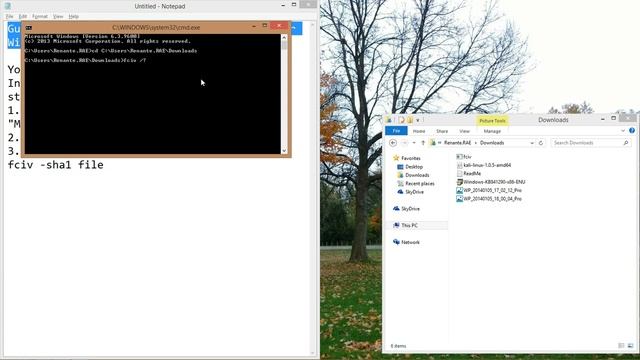
Task: Open the Home ribbon tab in explorer
Action: pos(419,131)
